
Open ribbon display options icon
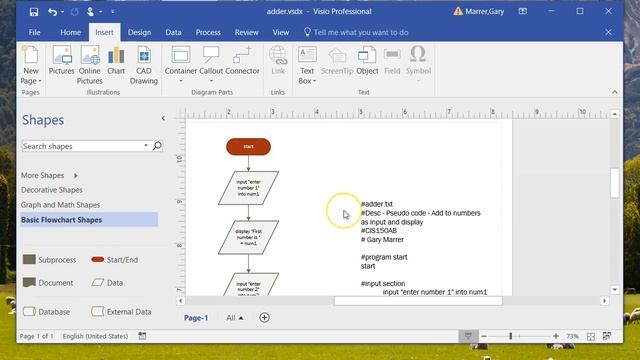522,11
